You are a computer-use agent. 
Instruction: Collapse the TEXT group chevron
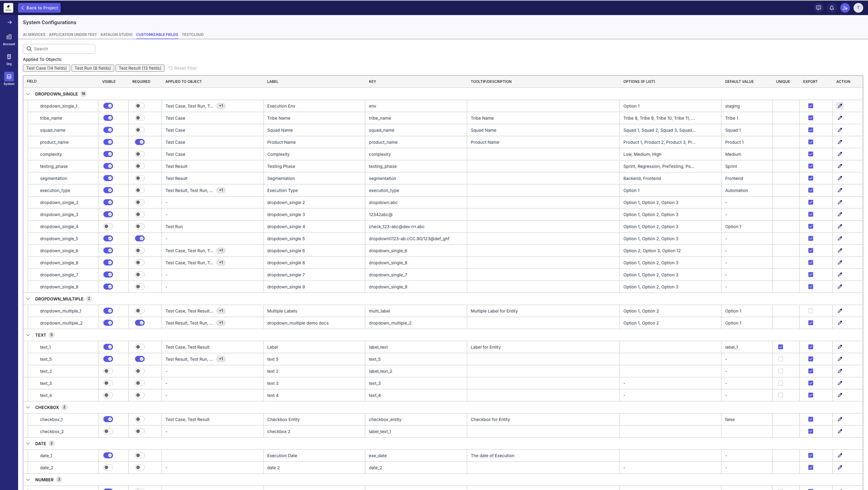(28, 335)
